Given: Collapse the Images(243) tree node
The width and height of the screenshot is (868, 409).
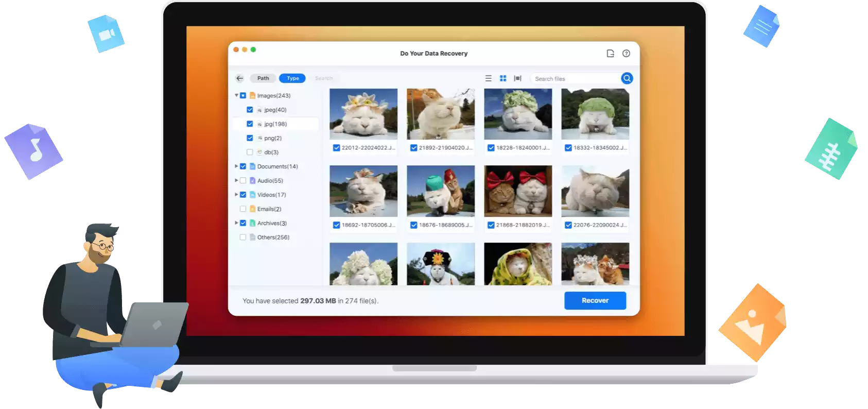Looking at the screenshot, I should (x=236, y=96).
